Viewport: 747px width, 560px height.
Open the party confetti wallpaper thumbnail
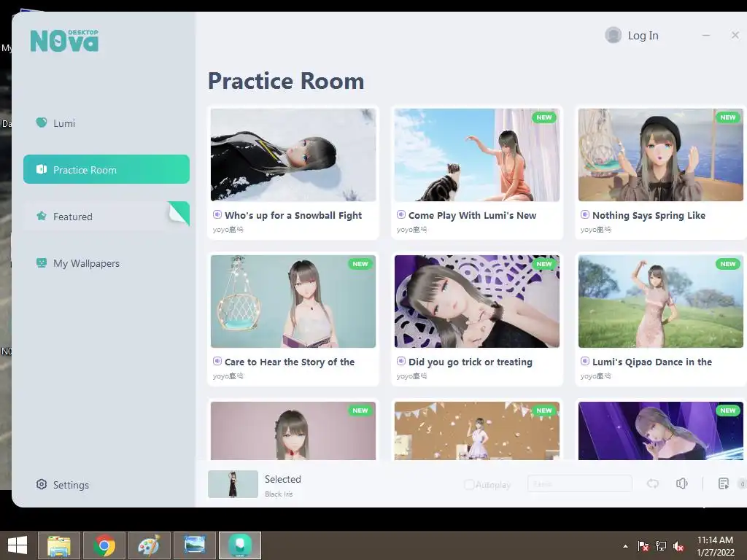(x=477, y=430)
